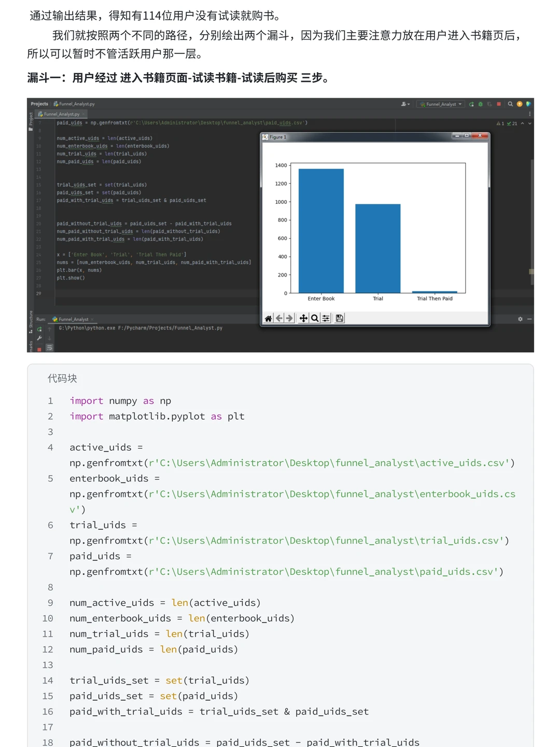560x747 pixels.
Task: Click the warnings and 21 checks inspection indicator
Action: point(507,123)
